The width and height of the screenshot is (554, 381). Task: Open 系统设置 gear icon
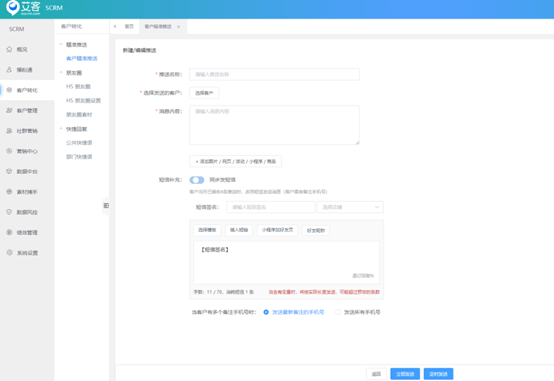[x=9, y=253]
